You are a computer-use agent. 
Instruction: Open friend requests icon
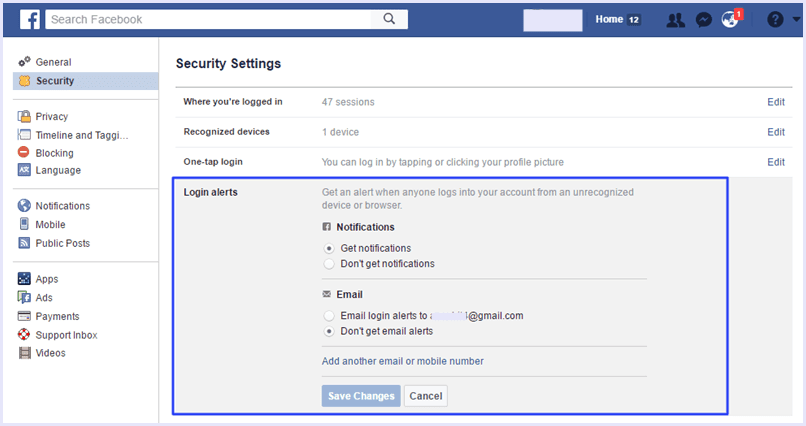tap(675, 20)
